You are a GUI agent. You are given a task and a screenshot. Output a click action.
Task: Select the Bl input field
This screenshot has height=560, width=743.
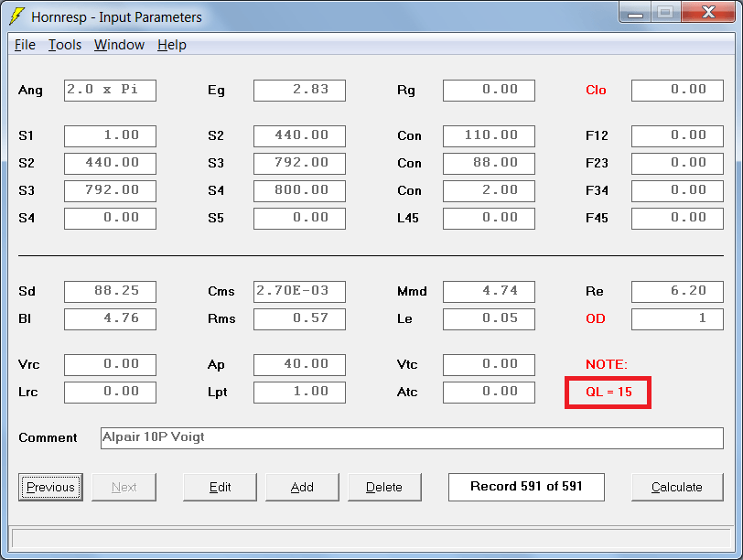110,319
